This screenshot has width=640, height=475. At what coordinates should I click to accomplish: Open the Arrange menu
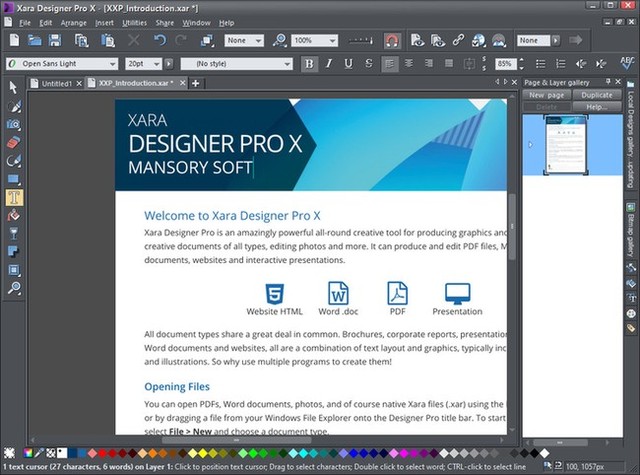coord(71,22)
